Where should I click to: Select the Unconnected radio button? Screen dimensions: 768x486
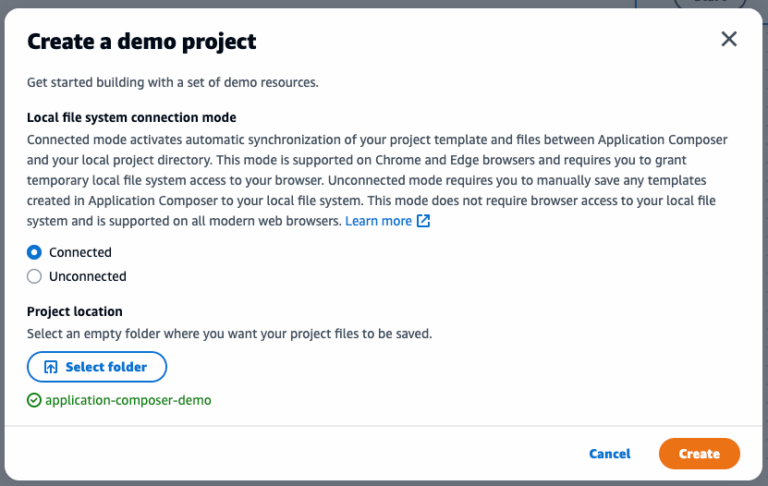pyautogui.click(x=34, y=276)
